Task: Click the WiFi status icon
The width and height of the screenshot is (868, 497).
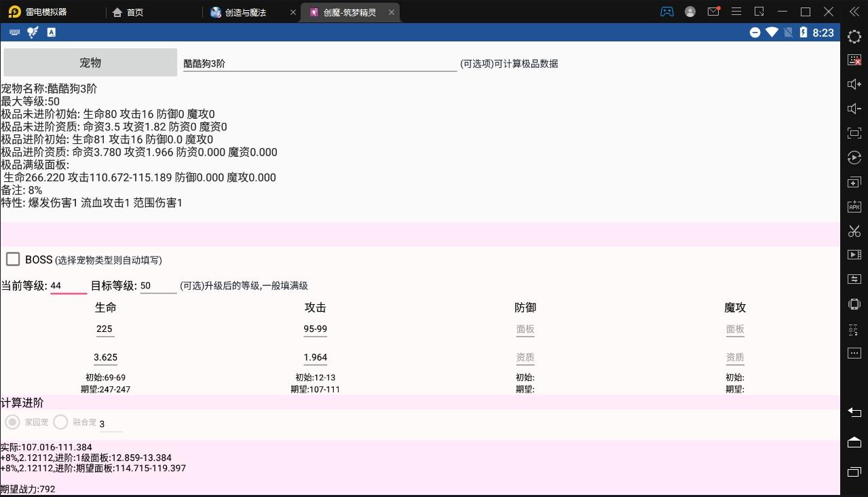Action: point(772,32)
